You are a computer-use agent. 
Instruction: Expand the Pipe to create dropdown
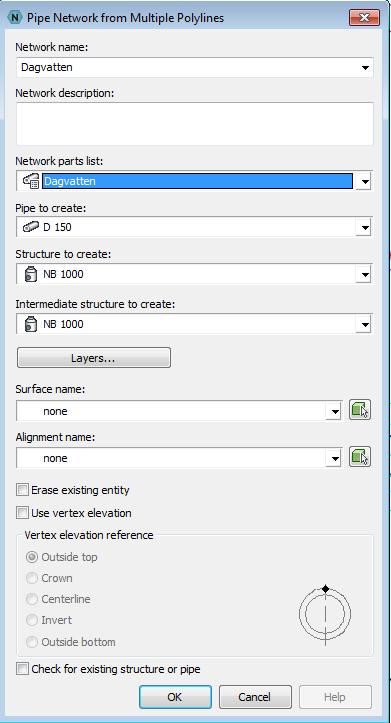[365, 227]
